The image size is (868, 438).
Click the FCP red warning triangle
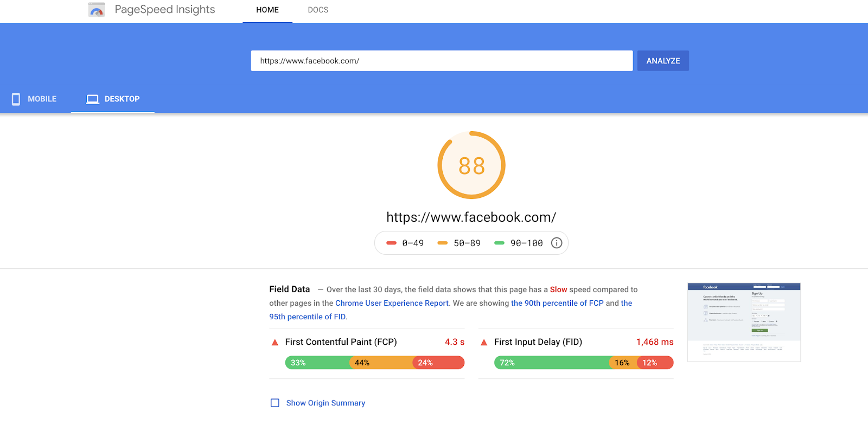[275, 343]
